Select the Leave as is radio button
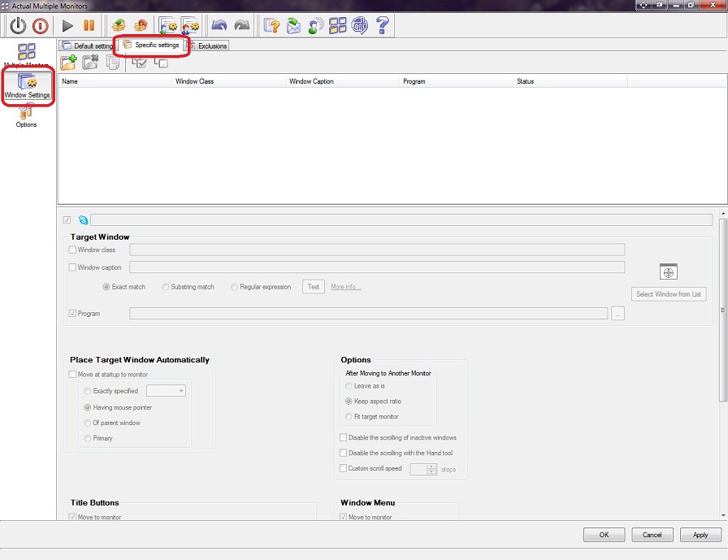This screenshot has width=728, height=560. coord(349,386)
